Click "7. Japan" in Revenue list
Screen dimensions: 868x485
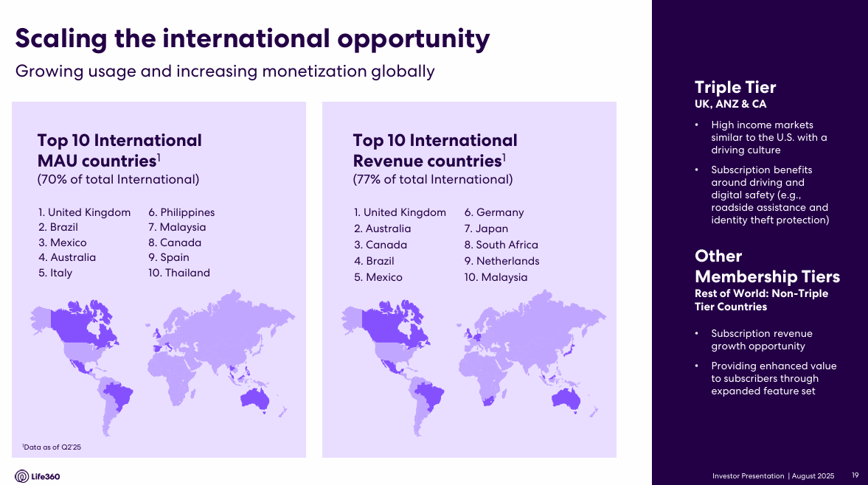tap(486, 229)
